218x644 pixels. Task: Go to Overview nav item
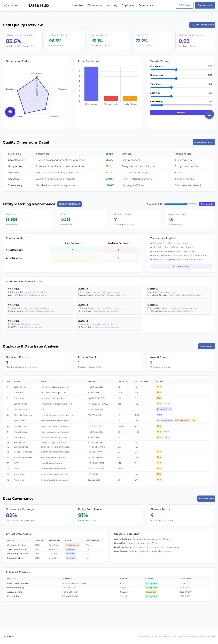(x=77, y=5)
